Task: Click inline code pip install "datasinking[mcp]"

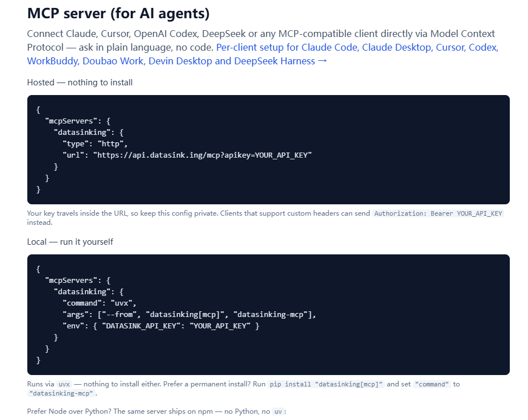Action: (326, 384)
